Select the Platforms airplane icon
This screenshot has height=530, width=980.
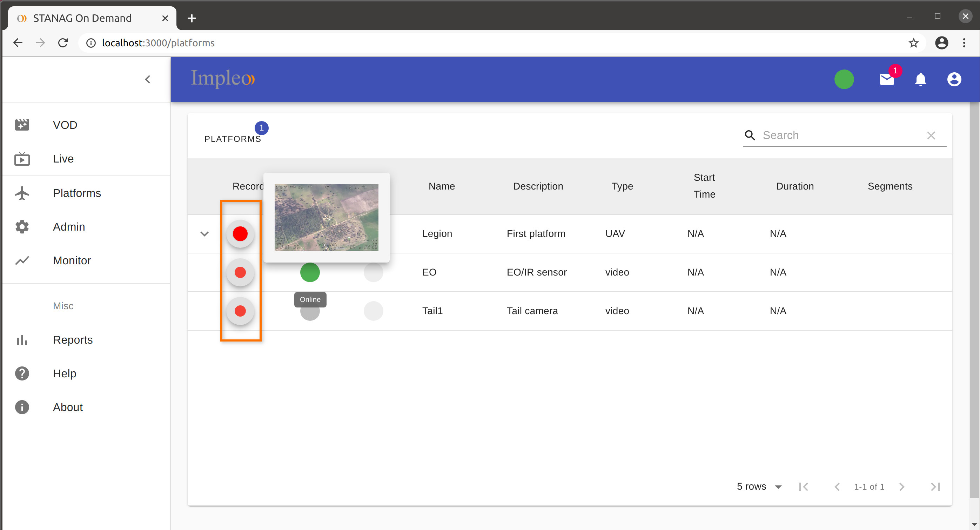click(x=22, y=193)
